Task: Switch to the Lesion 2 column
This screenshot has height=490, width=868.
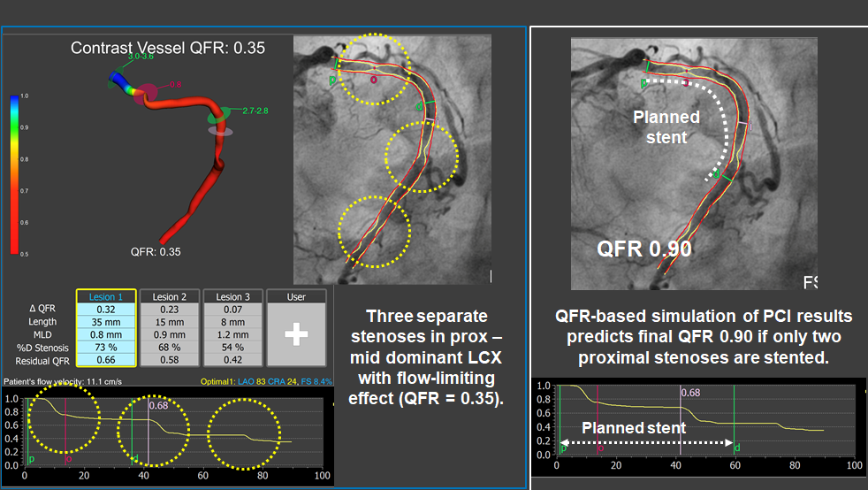Action: pos(170,296)
